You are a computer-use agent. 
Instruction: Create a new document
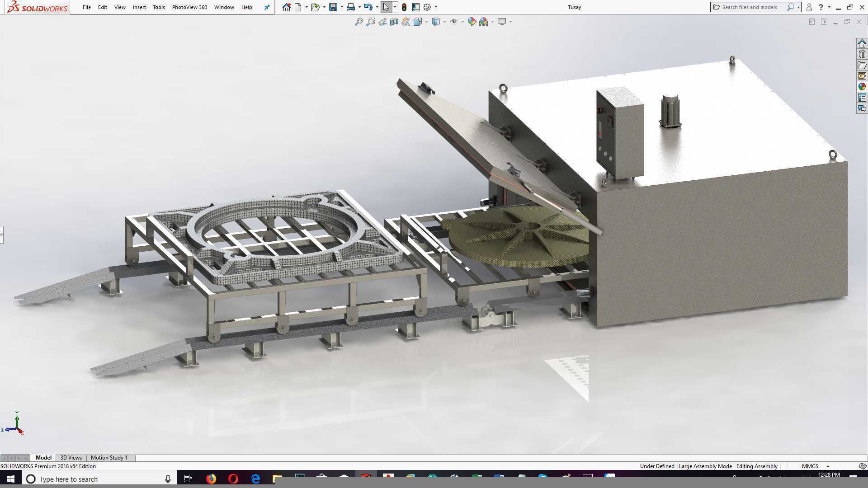pyautogui.click(x=298, y=7)
